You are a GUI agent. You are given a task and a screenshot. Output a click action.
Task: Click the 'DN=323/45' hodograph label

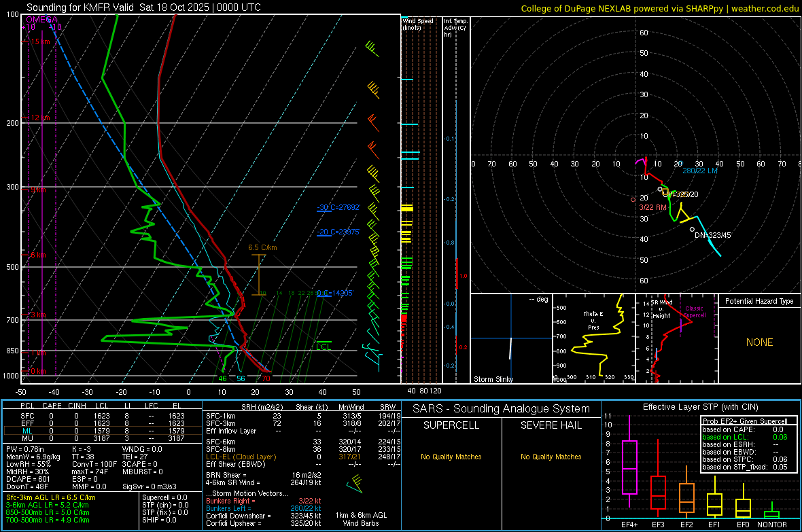[712, 235]
